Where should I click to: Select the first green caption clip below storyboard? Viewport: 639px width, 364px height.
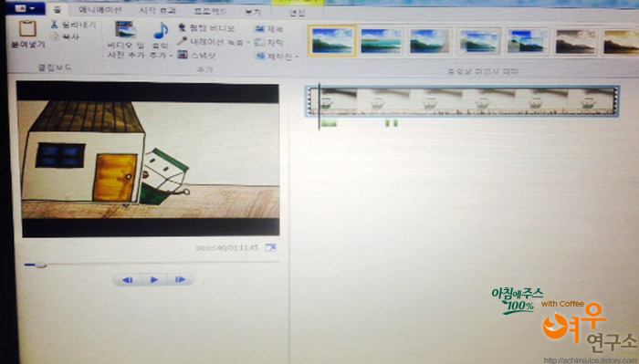[x=329, y=123]
